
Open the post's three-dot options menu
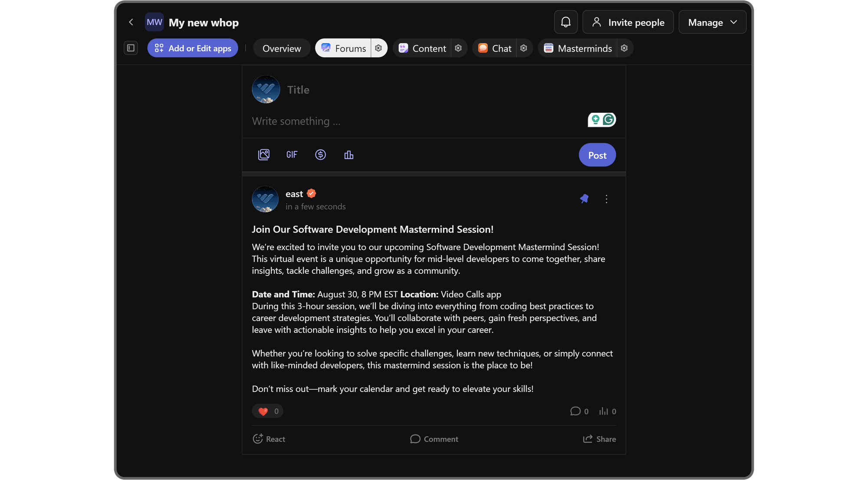[606, 199]
